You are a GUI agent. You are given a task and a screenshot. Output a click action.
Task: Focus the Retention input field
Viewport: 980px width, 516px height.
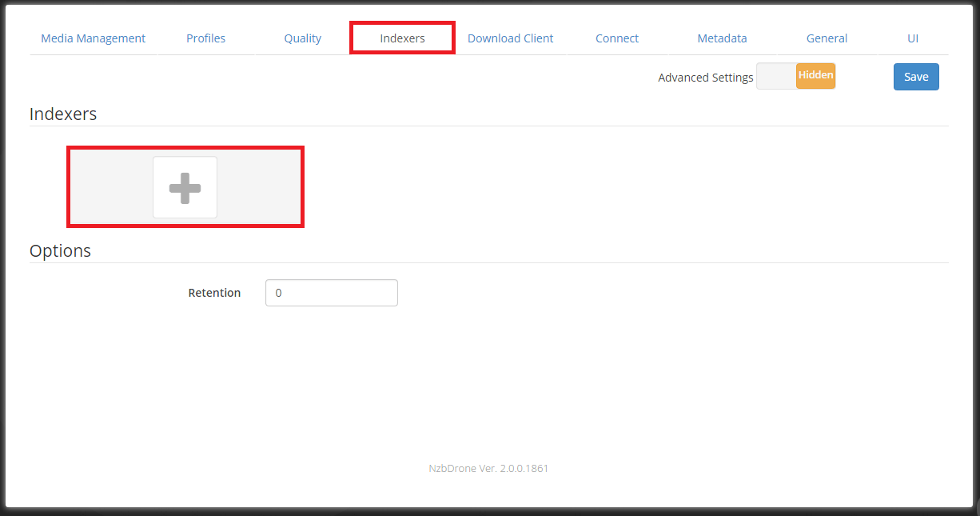click(331, 293)
